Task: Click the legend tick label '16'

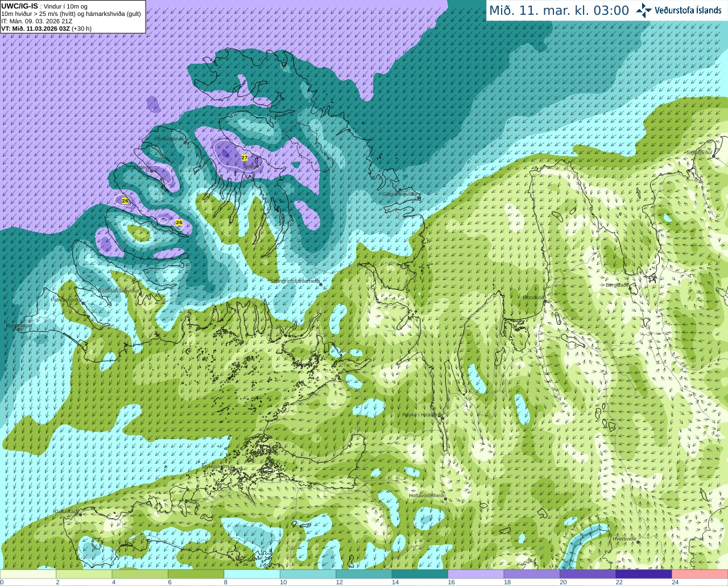Action: (451, 582)
